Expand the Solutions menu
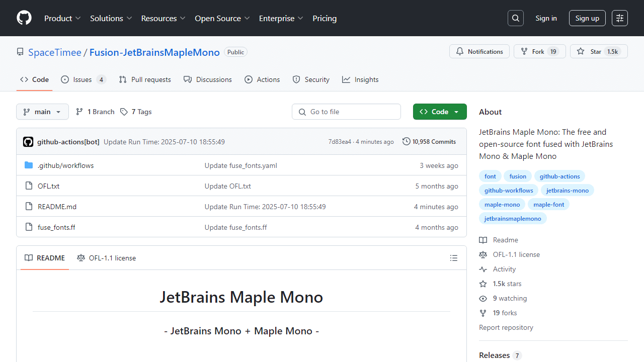Image resolution: width=644 pixels, height=362 pixels. click(x=111, y=18)
